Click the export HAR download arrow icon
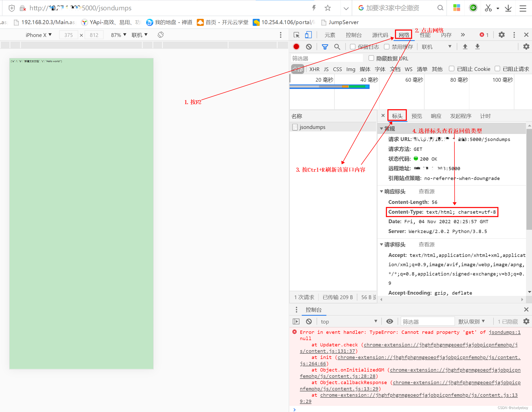 point(477,47)
